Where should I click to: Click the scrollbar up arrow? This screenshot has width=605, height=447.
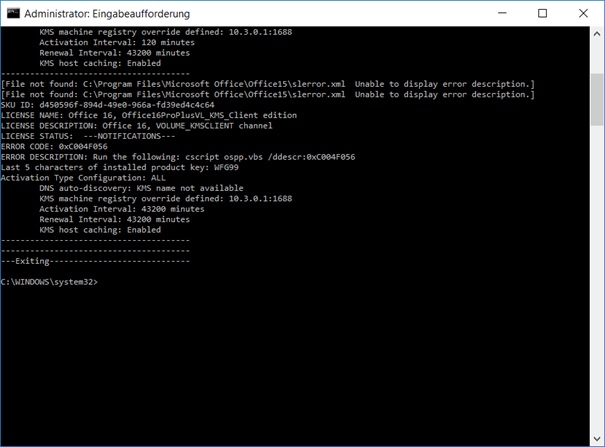click(597, 34)
